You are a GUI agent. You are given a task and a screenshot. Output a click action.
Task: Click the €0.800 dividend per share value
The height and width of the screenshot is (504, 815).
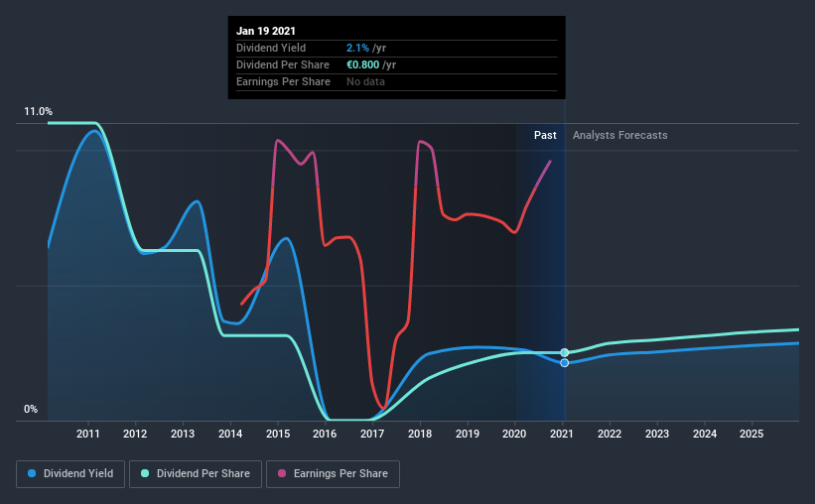(x=362, y=64)
